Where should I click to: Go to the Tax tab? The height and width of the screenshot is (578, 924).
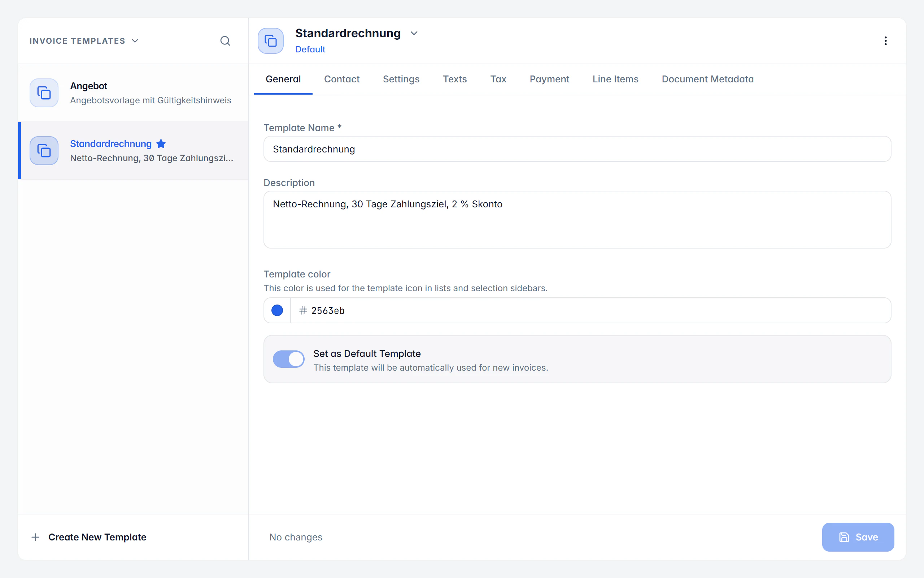498,79
